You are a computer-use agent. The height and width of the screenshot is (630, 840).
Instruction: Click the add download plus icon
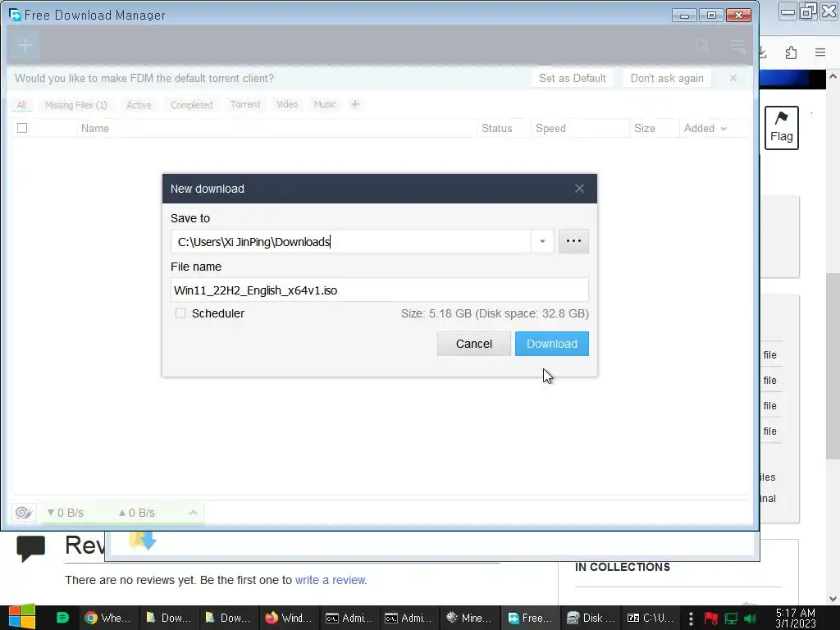tap(25, 46)
